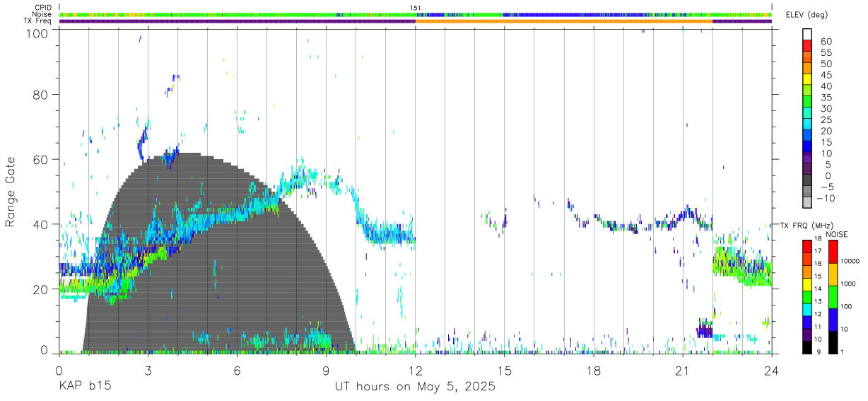Screen dimensions: 868x401
Task: Click the 'CPID' row label
Action: 43,8
